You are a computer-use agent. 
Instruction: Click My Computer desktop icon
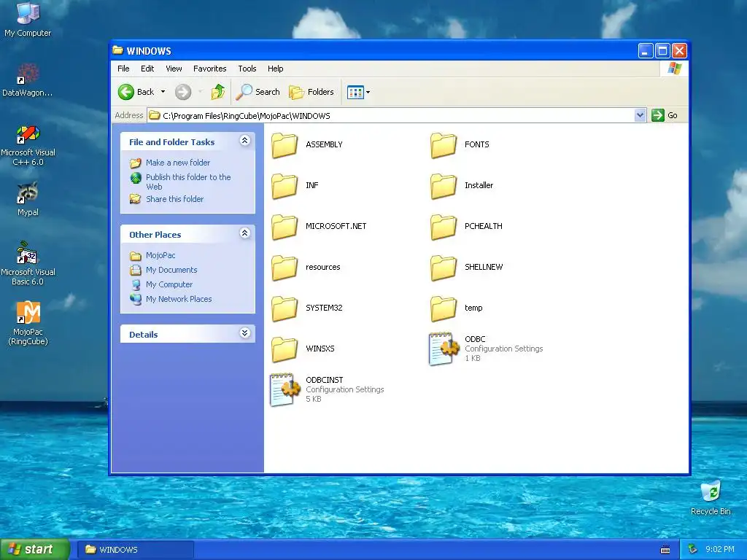point(28,13)
